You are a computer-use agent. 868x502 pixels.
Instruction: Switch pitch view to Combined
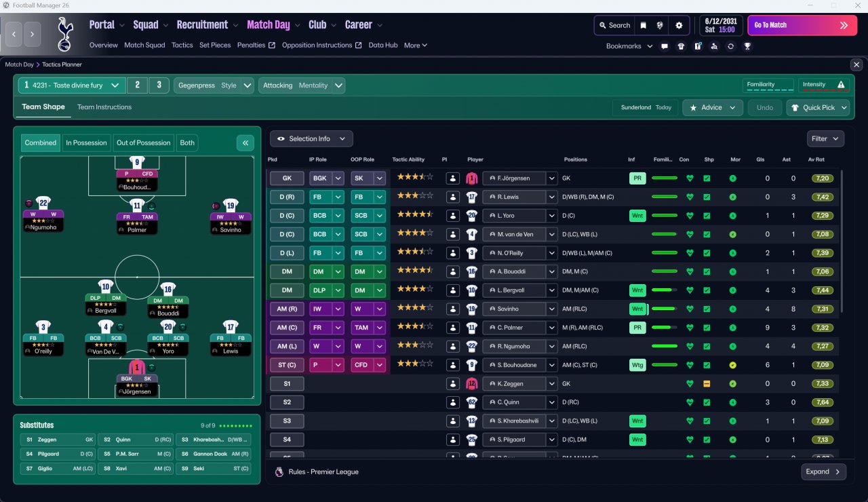pos(41,142)
